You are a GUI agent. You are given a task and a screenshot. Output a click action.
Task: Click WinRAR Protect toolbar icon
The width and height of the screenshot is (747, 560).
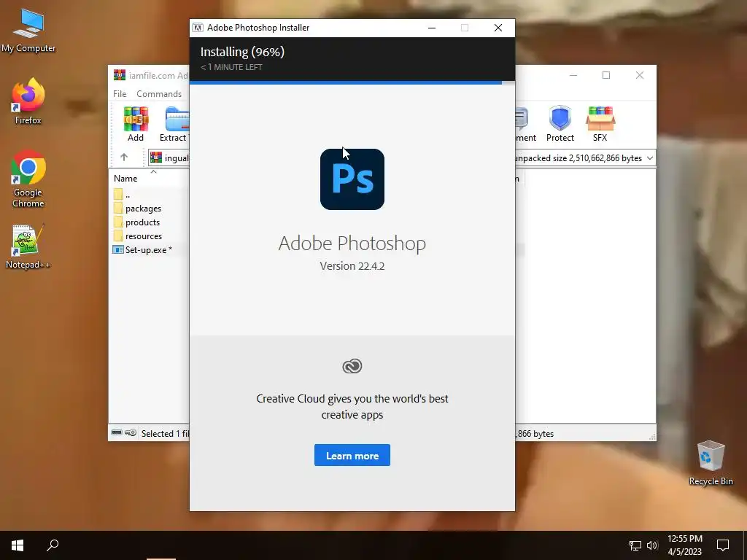coord(560,124)
